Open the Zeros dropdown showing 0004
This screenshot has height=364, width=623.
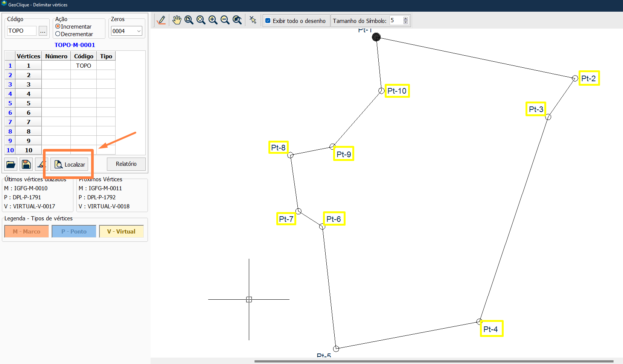click(x=126, y=31)
